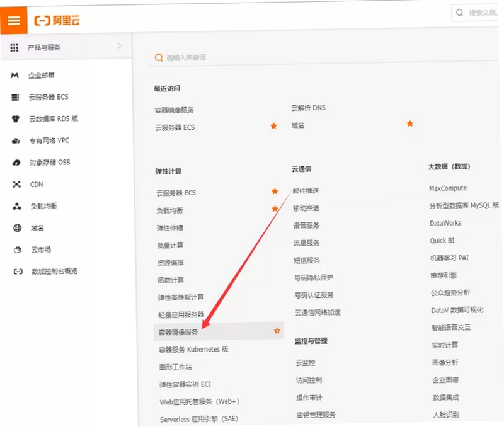The height and width of the screenshot is (429, 504).
Task: Open 专有网络 VPC sidebar item
Action: click(x=50, y=140)
